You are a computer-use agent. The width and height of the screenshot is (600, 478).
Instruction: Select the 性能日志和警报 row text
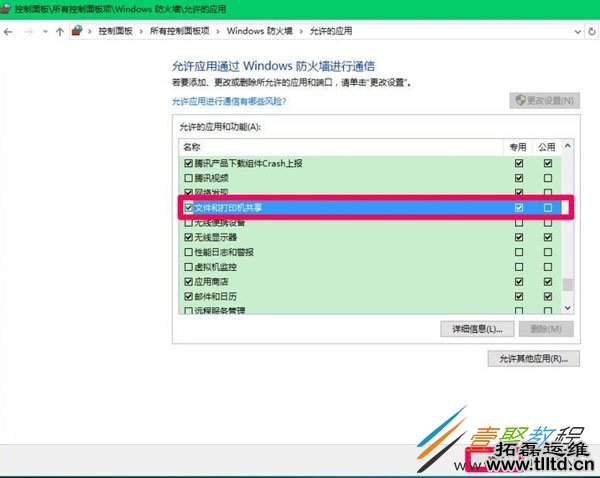pos(224,252)
